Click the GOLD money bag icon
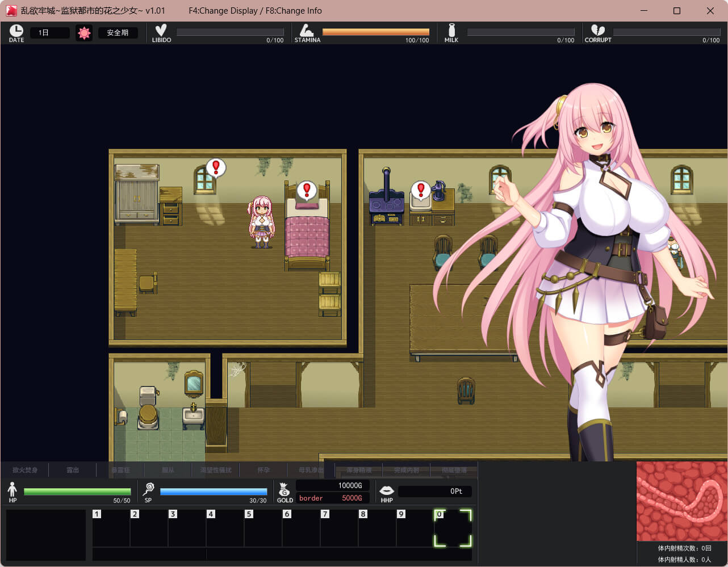 pyautogui.click(x=284, y=489)
